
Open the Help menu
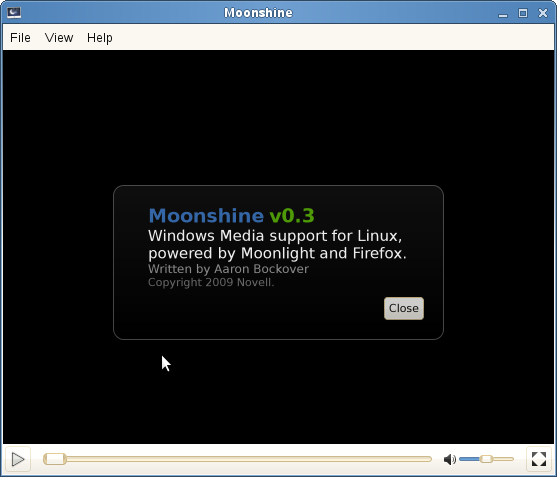(x=100, y=38)
